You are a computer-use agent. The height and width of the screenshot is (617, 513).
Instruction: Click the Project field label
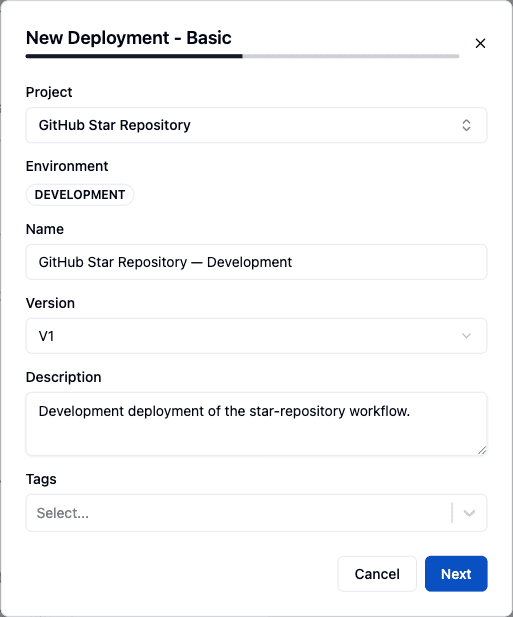49,92
